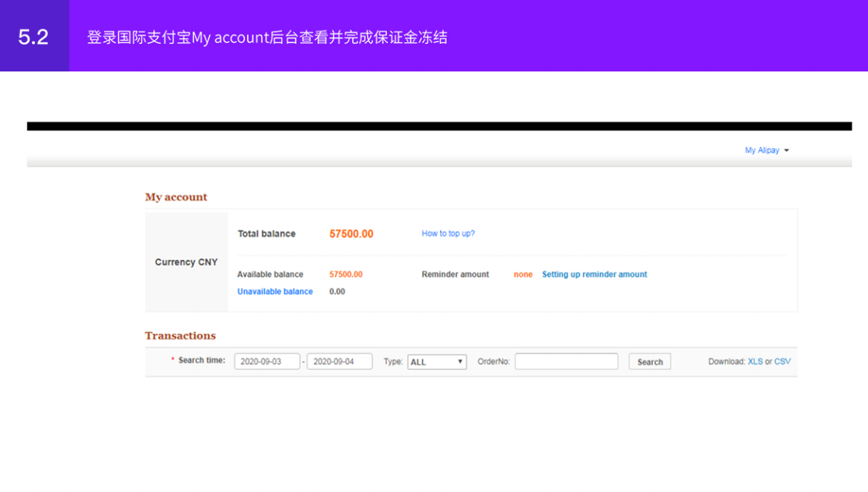This screenshot has height=492, width=868.
Task: Expand the Type dropdown showing ALL
Action: click(436, 361)
